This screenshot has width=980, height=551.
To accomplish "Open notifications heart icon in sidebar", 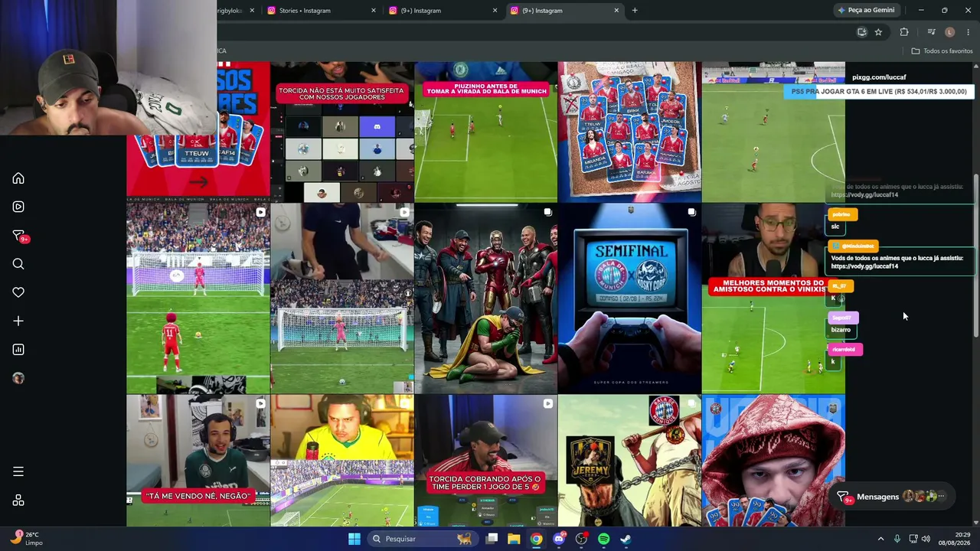I will tap(18, 292).
